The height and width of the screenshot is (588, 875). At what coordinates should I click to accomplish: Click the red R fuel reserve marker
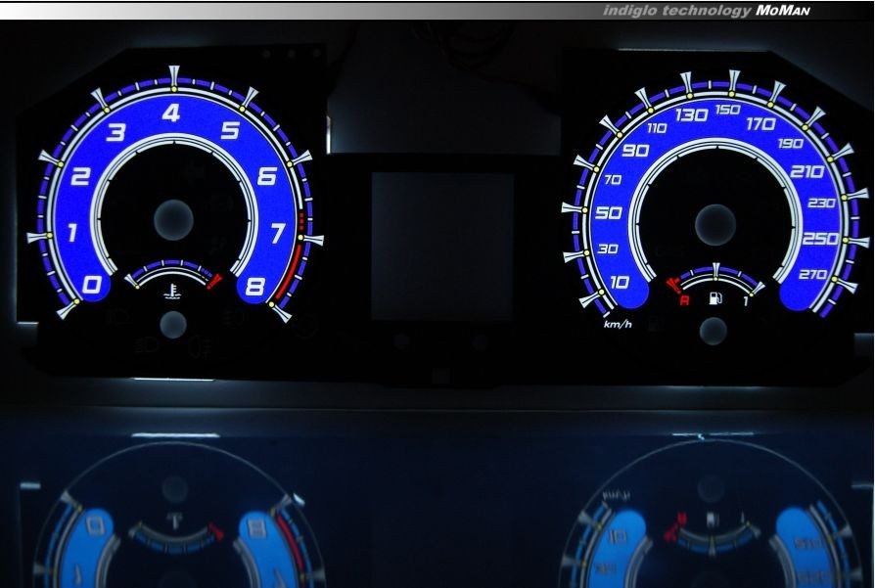684,299
